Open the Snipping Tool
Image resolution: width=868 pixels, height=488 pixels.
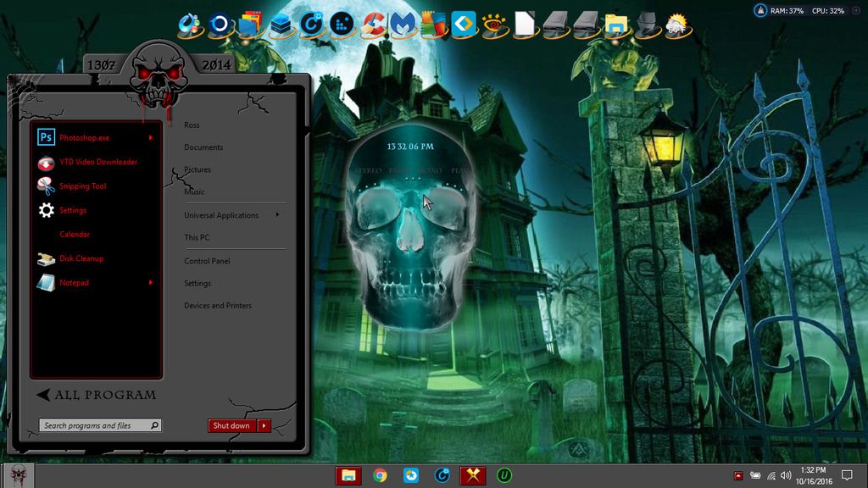pos(81,186)
